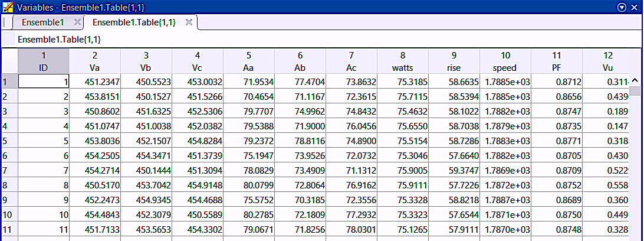Select the Vb column header

tap(146, 61)
